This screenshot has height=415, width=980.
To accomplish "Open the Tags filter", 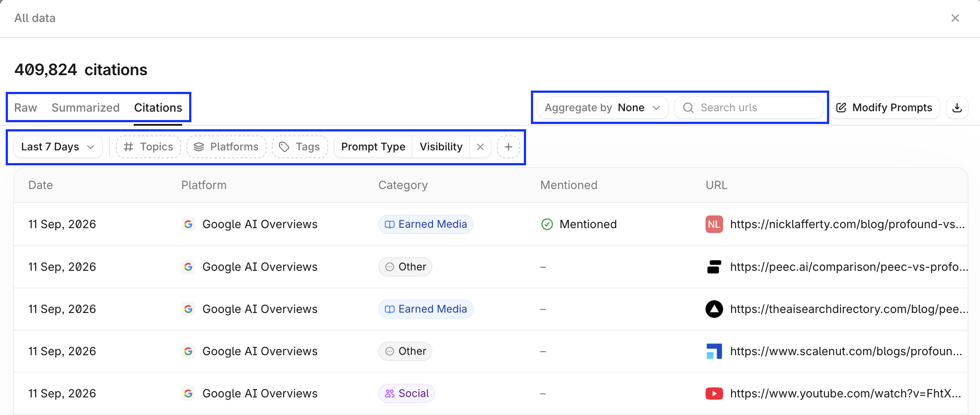I will [300, 147].
